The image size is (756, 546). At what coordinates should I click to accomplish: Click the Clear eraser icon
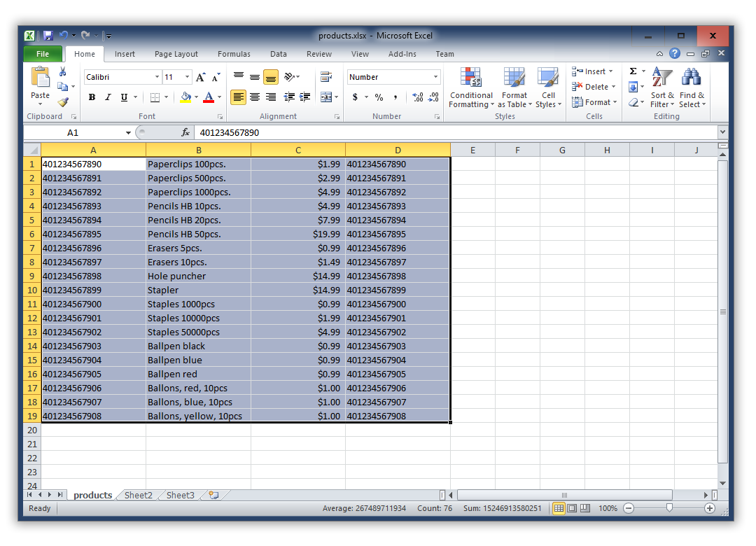pyautogui.click(x=633, y=102)
